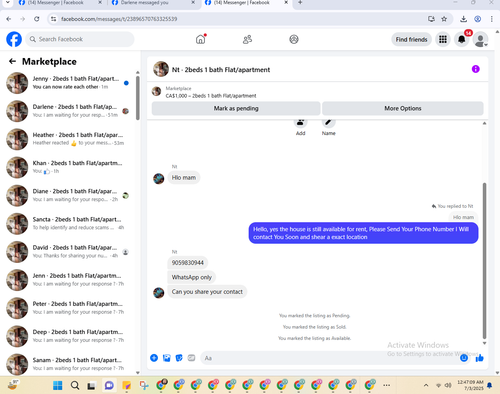This screenshot has width=500, height=394.
Task: Click the 'WhatsApp only' message bubble
Action: click(x=192, y=277)
